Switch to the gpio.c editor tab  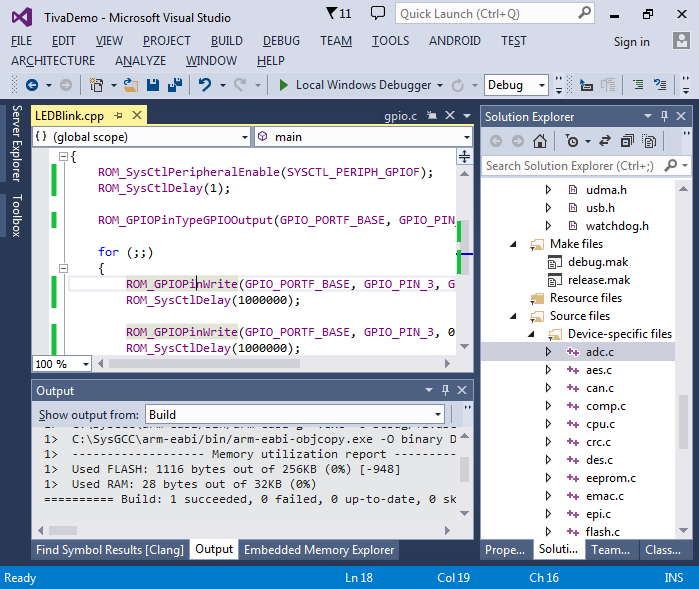tap(400, 116)
